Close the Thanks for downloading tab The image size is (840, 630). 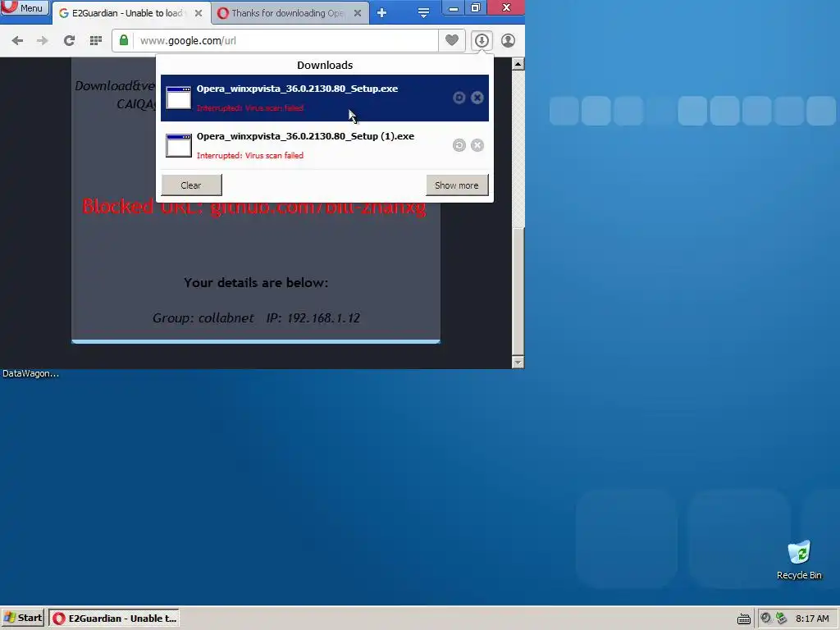(358, 13)
